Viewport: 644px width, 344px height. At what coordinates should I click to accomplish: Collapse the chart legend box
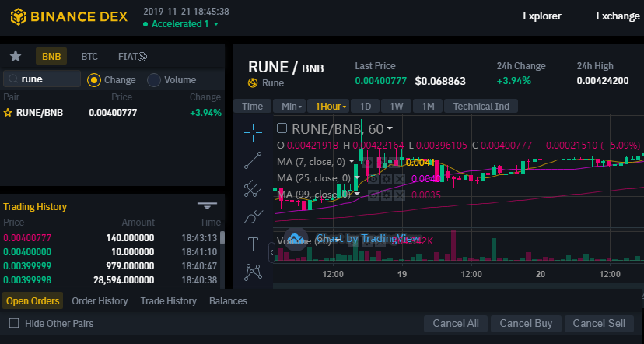coord(282,128)
